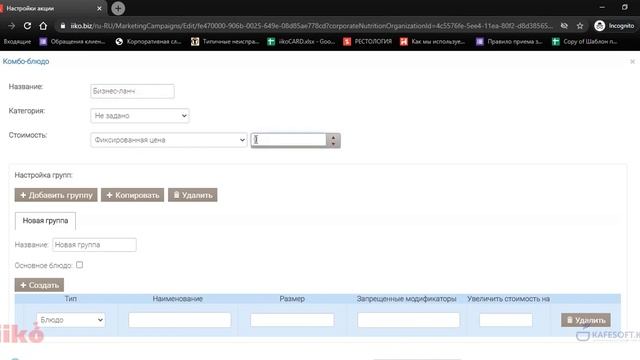The image size is (640, 360).
Task: Close the Настройки акции browser tab
Action: point(99,8)
